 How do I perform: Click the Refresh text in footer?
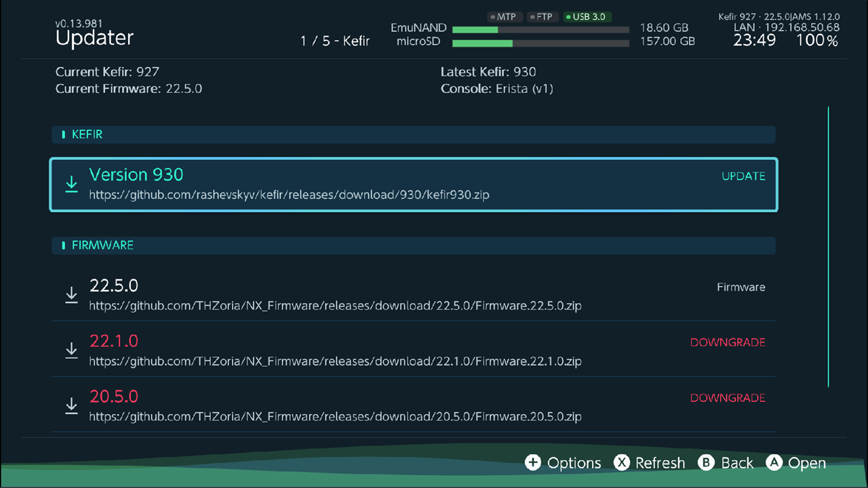click(x=660, y=463)
